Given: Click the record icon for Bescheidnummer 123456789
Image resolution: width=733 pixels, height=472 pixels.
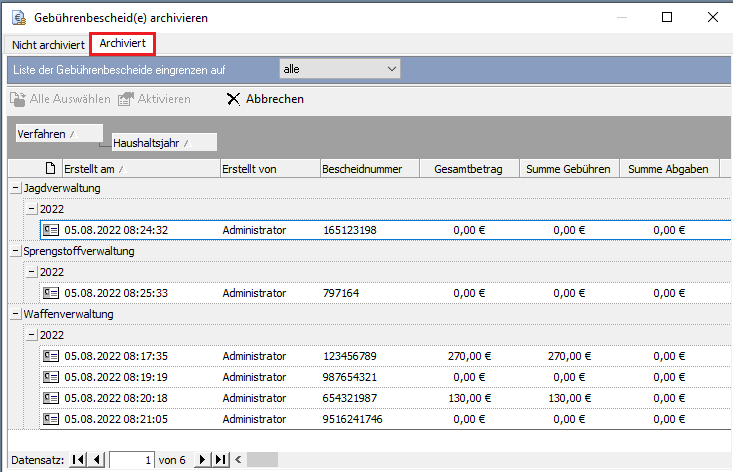Looking at the screenshot, I should [x=51, y=356].
